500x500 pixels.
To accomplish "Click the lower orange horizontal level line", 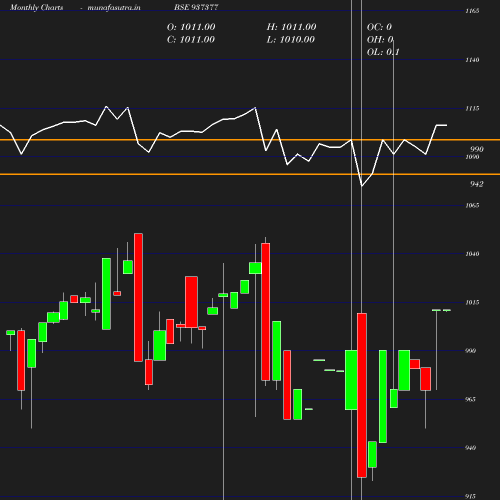I will (x=250, y=174).
